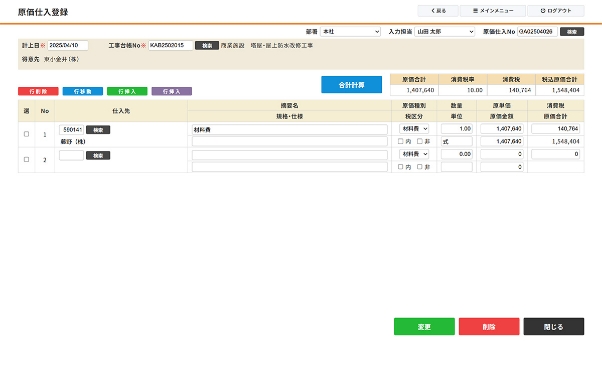This screenshot has width=602, height=376.
Task: Click the black 閉じる close button
Action: click(554, 326)
